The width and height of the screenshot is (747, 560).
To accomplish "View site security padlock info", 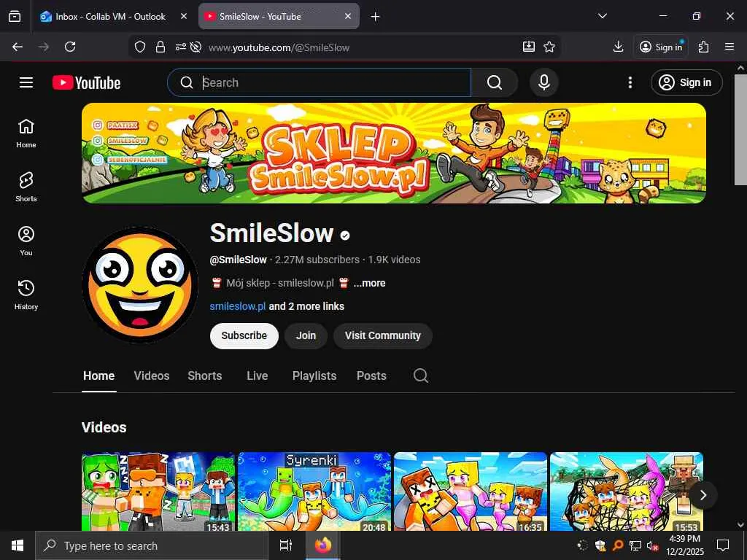I will (x=160, y=47).
